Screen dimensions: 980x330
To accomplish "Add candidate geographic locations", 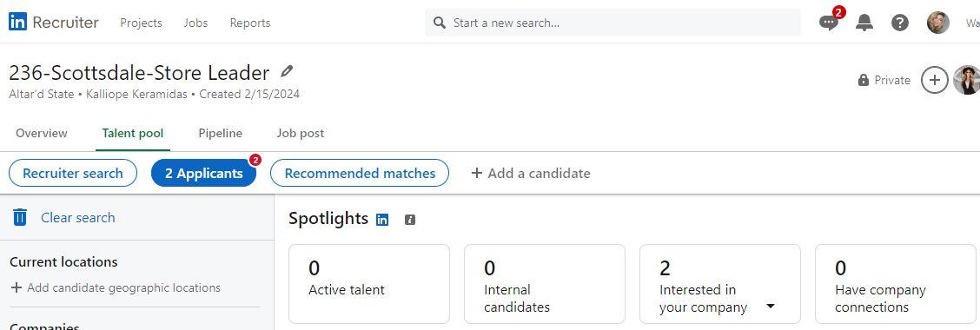I will [116, 288].
